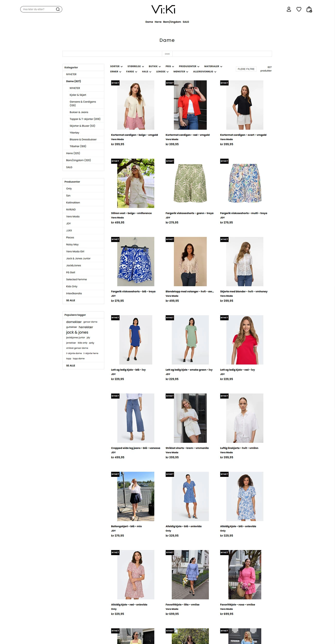
Task: Select SALG in the top menu
Action: [186, 22]
